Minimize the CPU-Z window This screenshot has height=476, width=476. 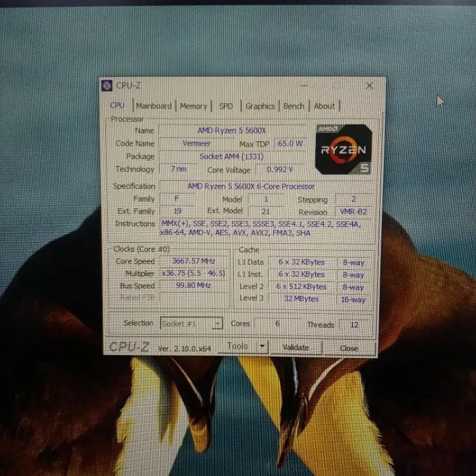[x=303, y=86]
